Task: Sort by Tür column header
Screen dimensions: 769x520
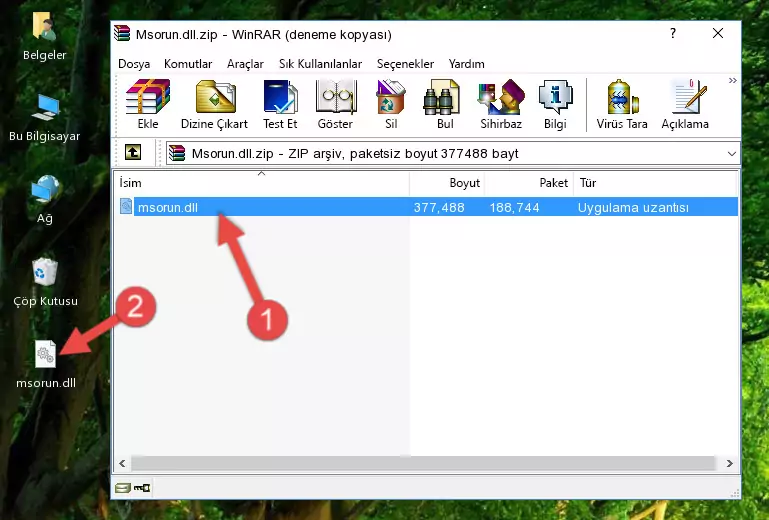Action: (x=654, y=182)
